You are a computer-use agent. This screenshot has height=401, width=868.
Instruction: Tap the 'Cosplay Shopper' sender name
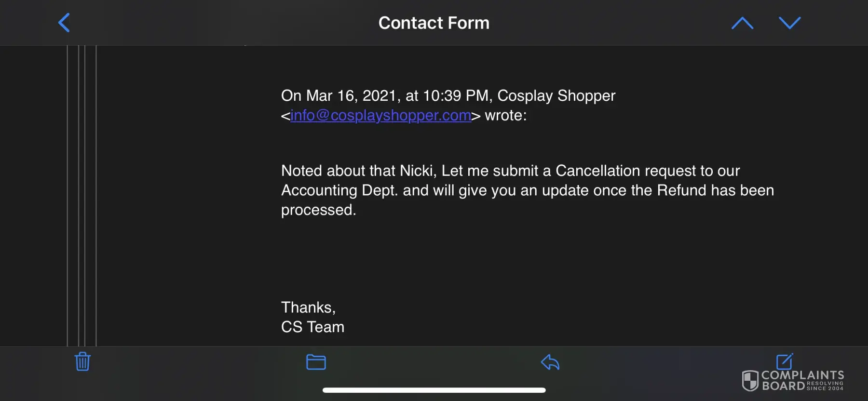coord(556,96)
